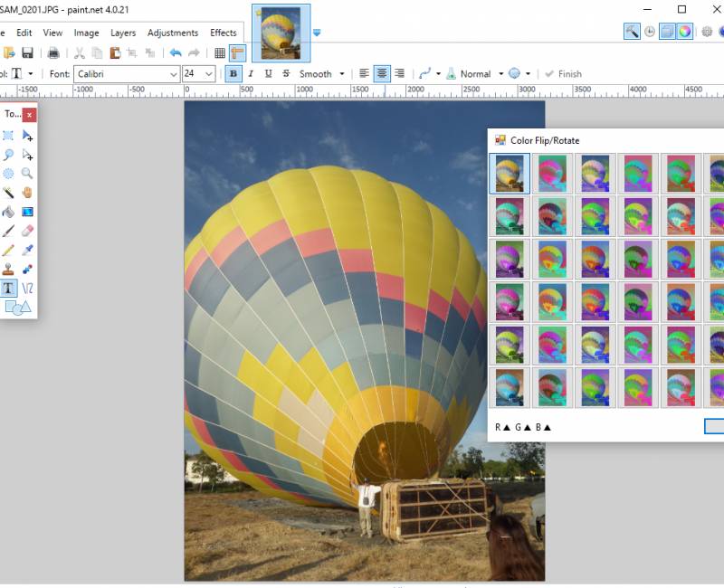Select the Color Picker eyedropper tool

point(27,251)
